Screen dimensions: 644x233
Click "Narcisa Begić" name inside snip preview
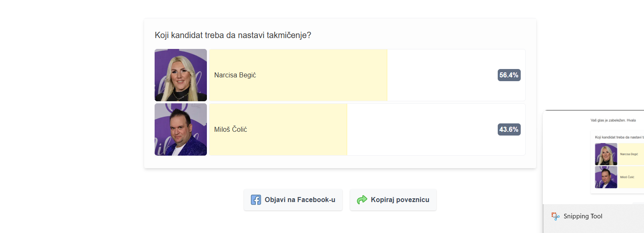point(628,154)
